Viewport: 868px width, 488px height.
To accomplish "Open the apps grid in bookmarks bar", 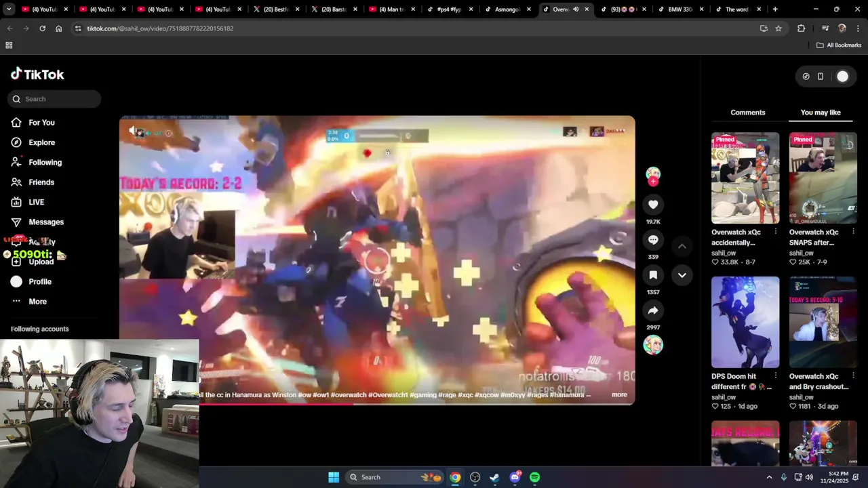I will (9, 45).
